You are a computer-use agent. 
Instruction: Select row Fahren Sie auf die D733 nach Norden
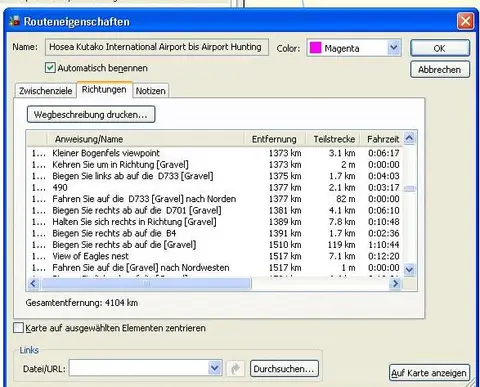(215, 199)
